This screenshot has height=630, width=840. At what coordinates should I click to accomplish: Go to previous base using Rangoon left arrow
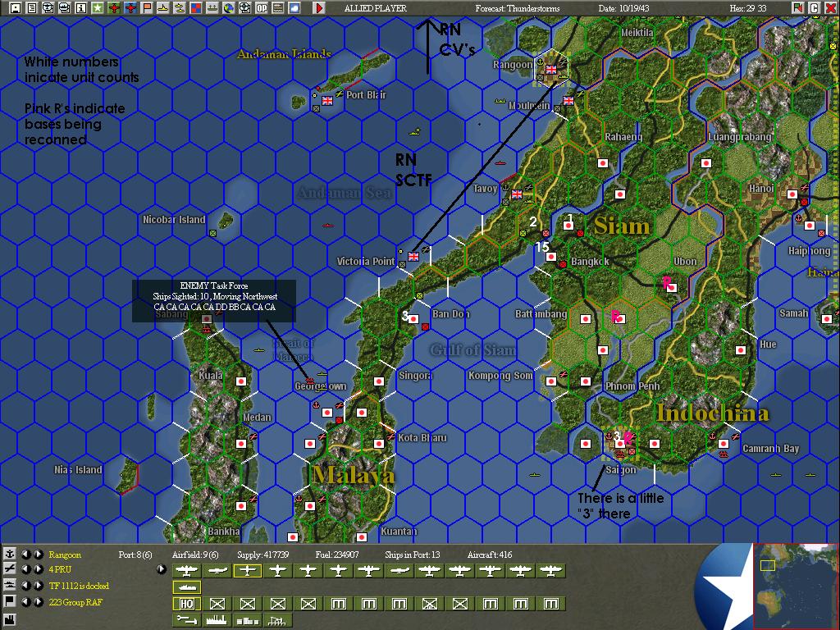(25, 554)
